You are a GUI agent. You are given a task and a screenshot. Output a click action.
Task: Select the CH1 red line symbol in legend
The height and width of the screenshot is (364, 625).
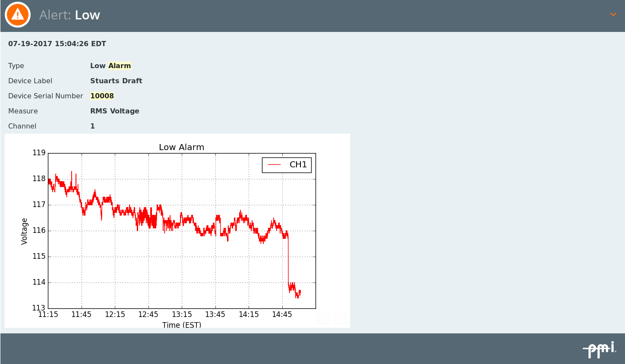[x=274, y=165]
